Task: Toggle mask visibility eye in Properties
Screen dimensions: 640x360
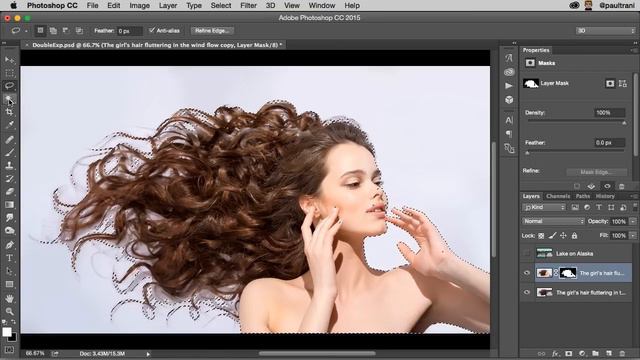Action: click(x=607, y=186)
